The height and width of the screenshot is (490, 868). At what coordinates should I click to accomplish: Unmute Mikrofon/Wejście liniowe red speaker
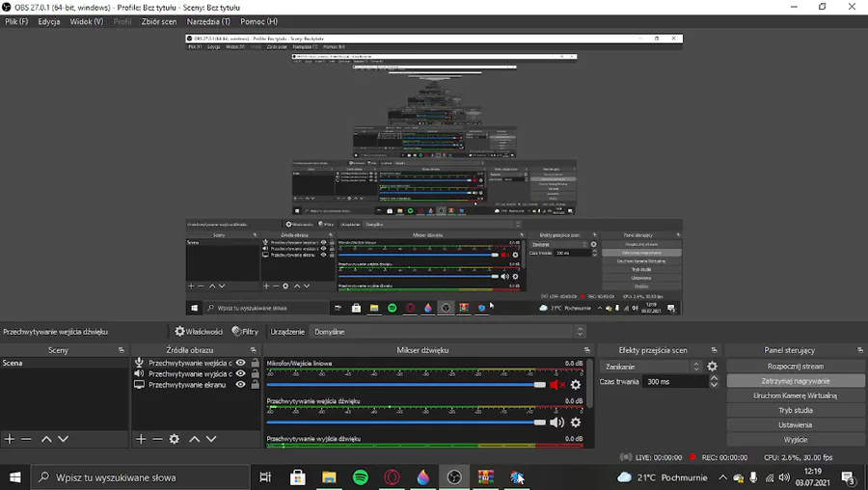coord(556,384)
